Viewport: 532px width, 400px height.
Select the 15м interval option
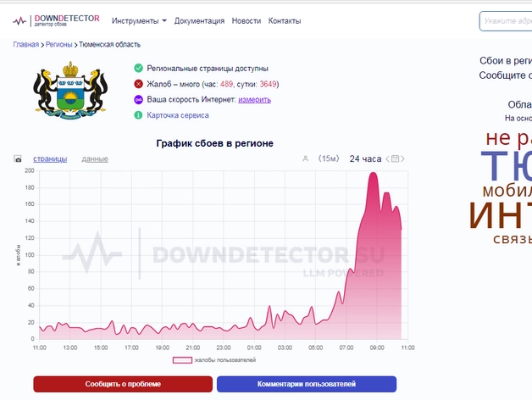(x=329, y=158)
